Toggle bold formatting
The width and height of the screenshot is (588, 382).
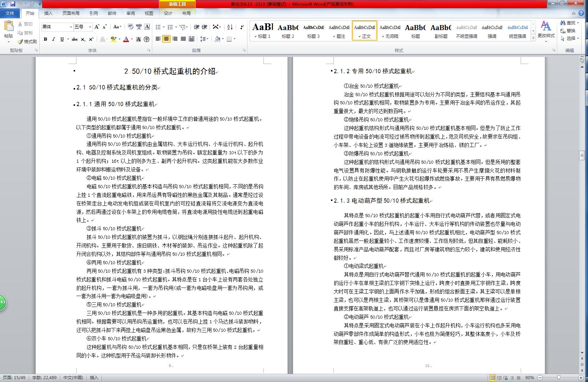coord(45,39)
